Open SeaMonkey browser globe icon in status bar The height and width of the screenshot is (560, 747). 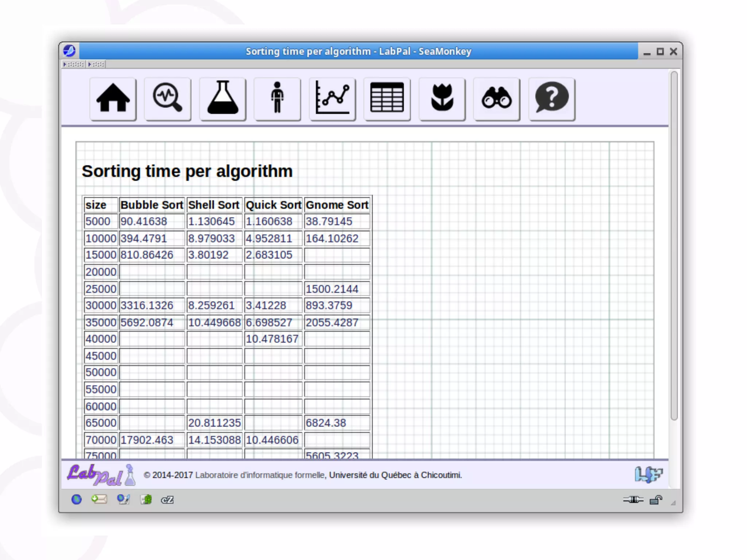pos(77,499)
